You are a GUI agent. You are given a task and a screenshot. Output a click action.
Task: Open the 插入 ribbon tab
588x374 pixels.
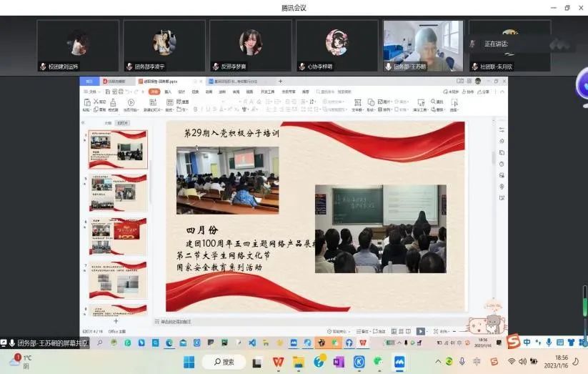169,92
